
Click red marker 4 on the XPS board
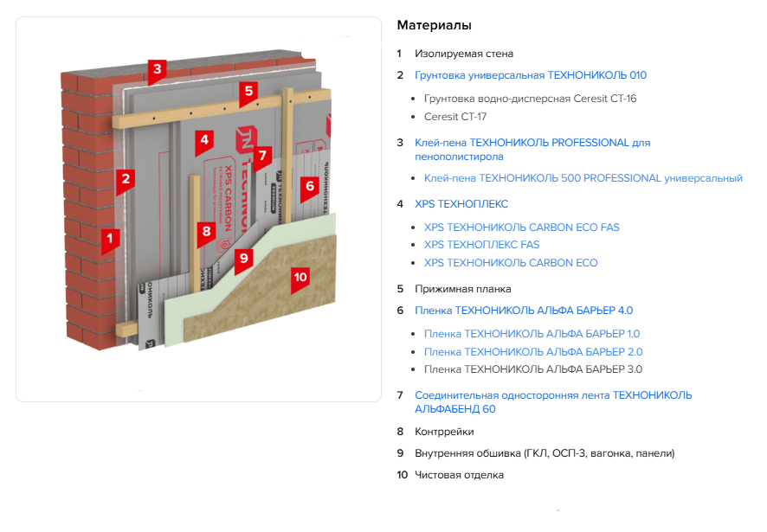(203, 139)
